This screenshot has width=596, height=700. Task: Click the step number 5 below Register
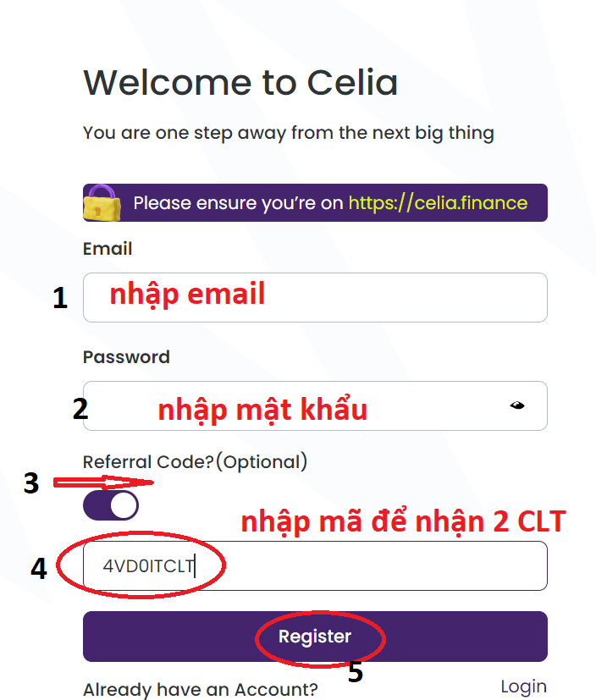click(356, 671)
